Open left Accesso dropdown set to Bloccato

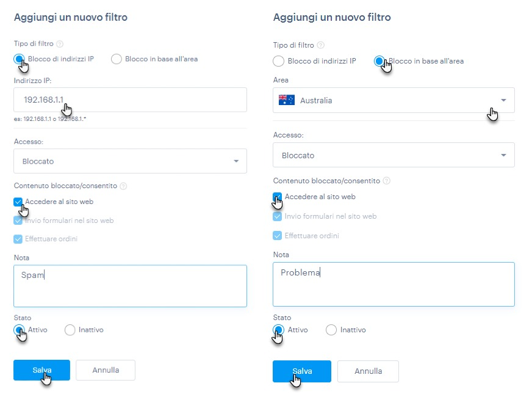point(131,161)
